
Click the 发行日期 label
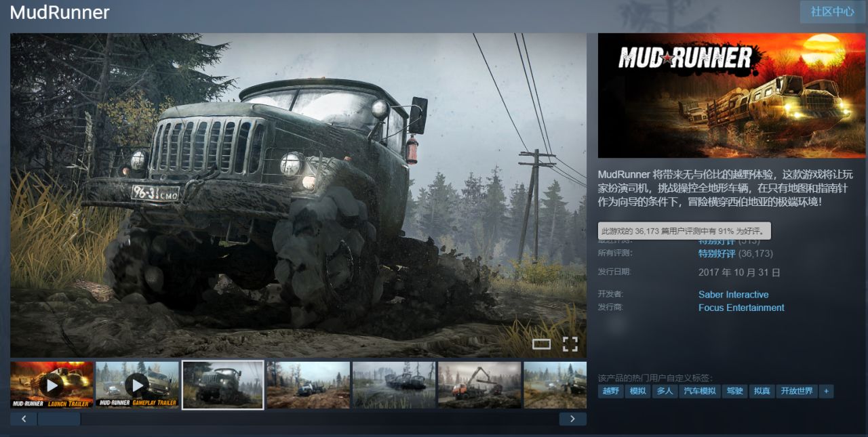(x=614, y=272)
